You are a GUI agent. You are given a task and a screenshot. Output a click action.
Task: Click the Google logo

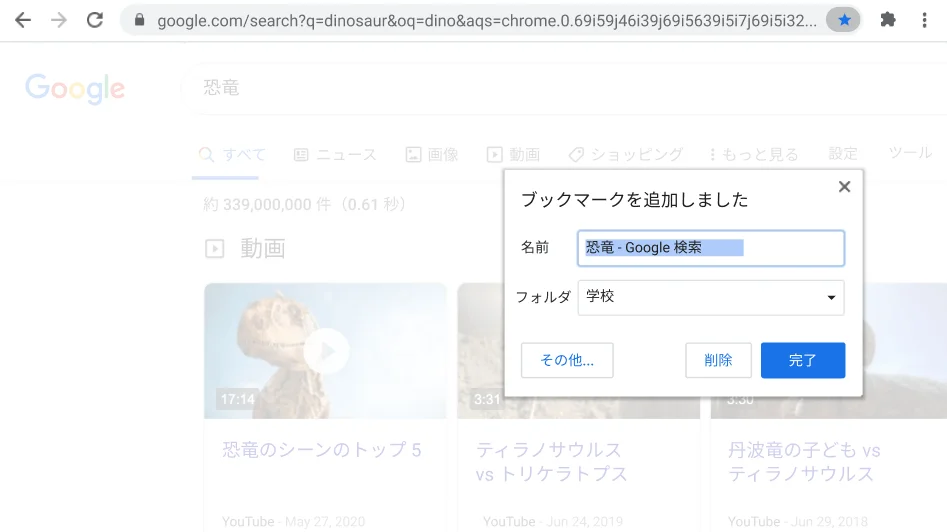coord(75,89)
